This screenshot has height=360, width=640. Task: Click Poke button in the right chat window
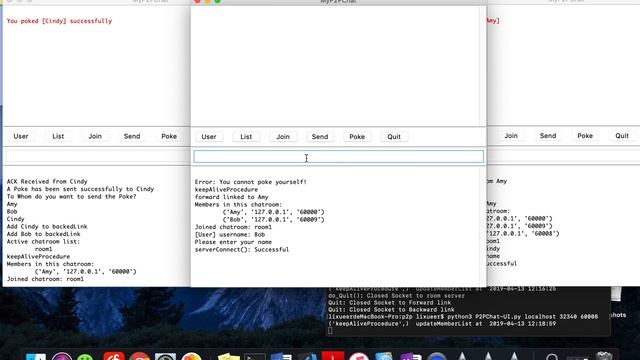(585, 136)
